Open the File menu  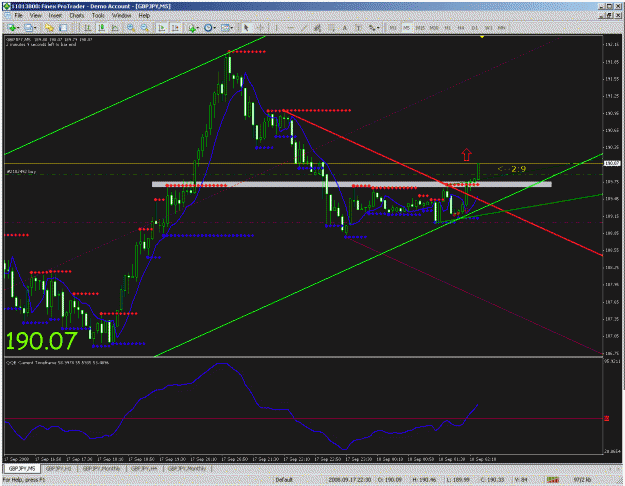18,16
